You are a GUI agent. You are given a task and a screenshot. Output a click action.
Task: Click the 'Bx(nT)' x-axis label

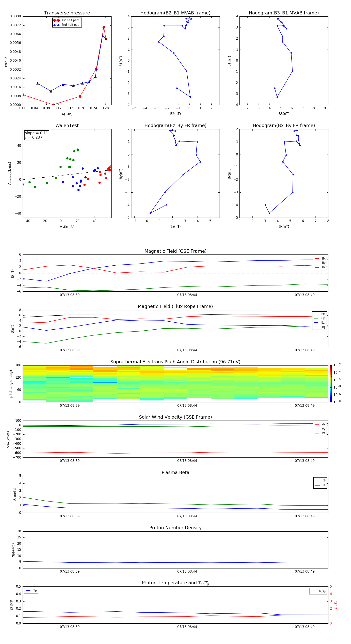point(284,227)
